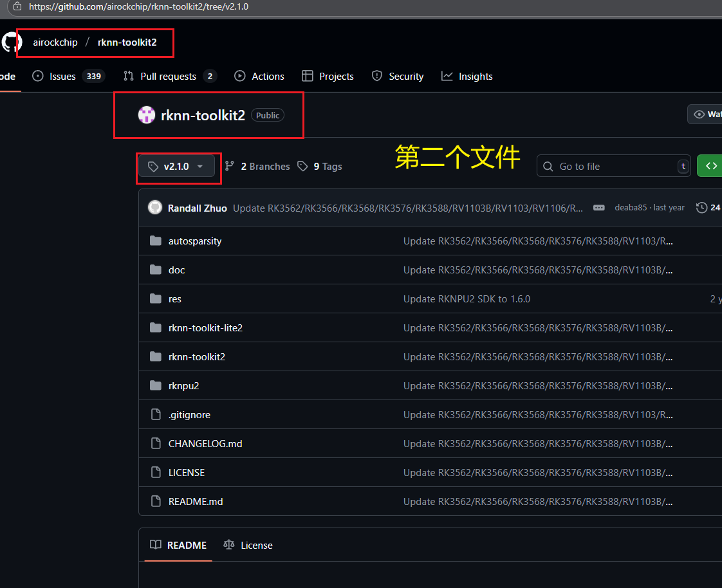Viewport: 722px width, 588px height.
Task: Open the rknpu2 folder
Action: pos(184,386)
